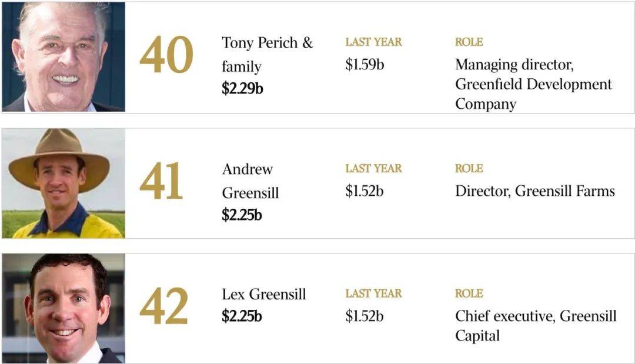Click LAST YEAR label in rank 40 row
Screen dimensions: 635x364
tap(373, 42)
